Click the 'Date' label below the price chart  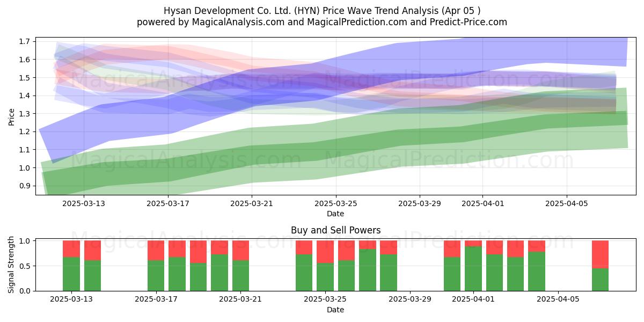[335, 214]
